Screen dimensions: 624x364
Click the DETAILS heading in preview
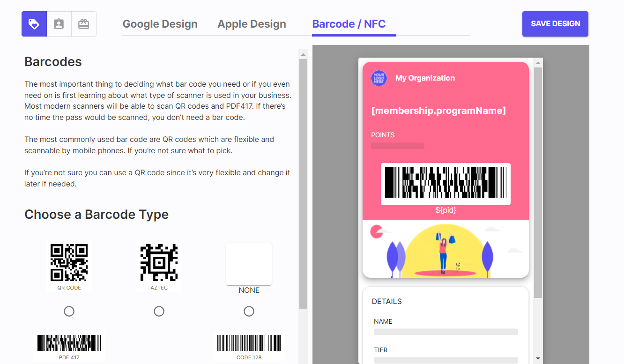pos(386,302)
